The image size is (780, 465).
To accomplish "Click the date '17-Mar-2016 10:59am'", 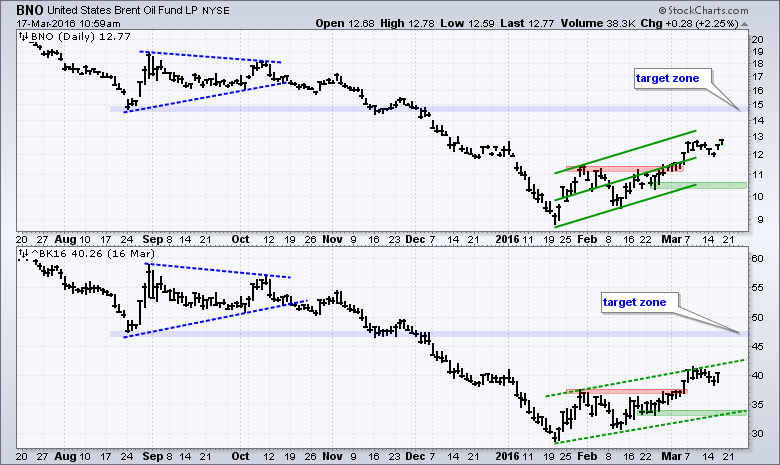I will (x=68, y=23).
